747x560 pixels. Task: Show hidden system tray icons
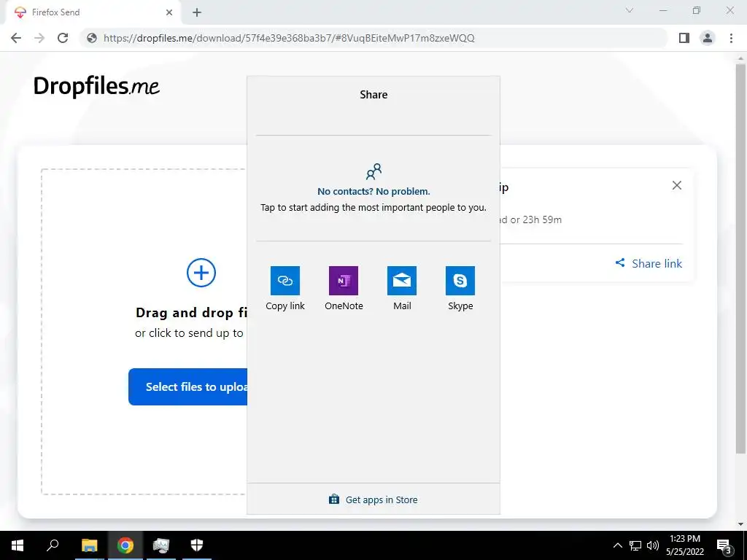617,545
